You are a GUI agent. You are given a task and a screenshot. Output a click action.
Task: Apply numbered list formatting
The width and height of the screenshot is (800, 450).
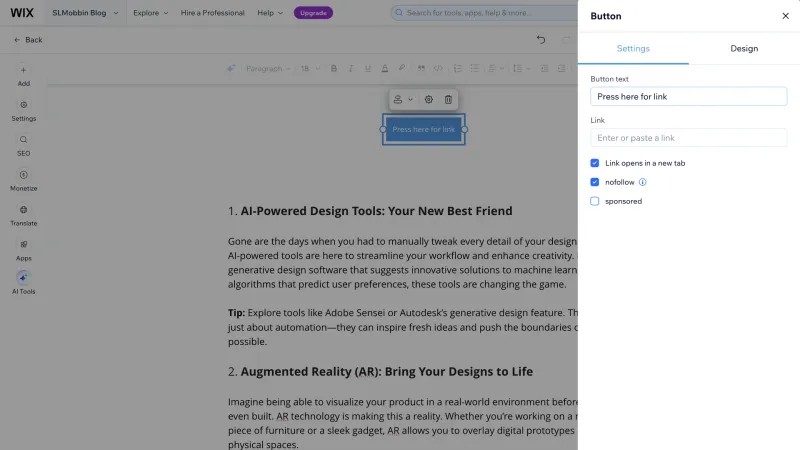pyautogui.click(x=458, y=68)
